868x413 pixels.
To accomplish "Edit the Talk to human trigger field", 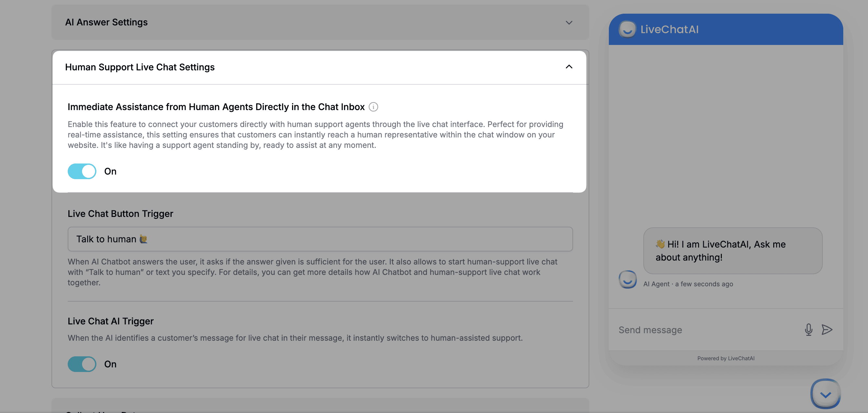I will 320,239.
